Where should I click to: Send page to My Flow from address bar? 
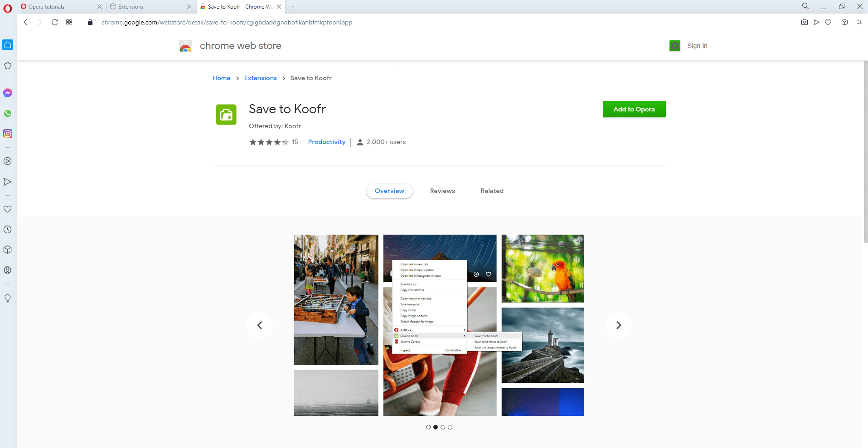(x=816, y=22)
